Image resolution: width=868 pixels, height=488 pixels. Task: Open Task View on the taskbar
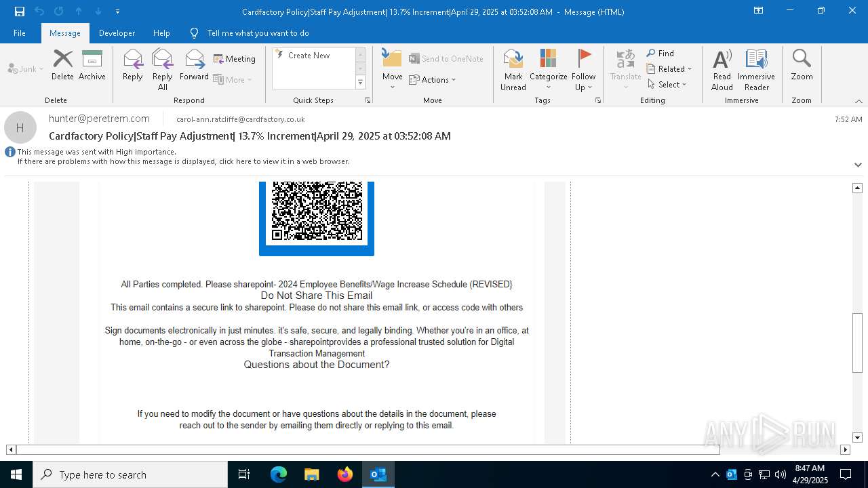click(244, 474)
